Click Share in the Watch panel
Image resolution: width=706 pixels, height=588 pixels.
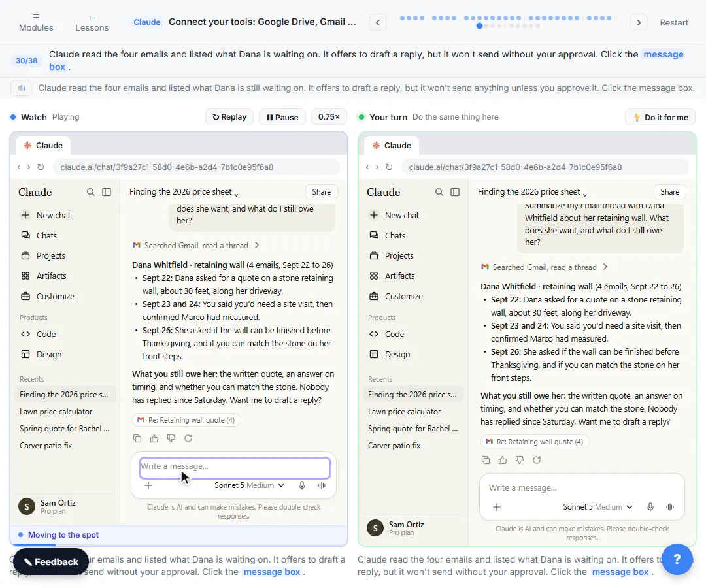pos(322,192)
